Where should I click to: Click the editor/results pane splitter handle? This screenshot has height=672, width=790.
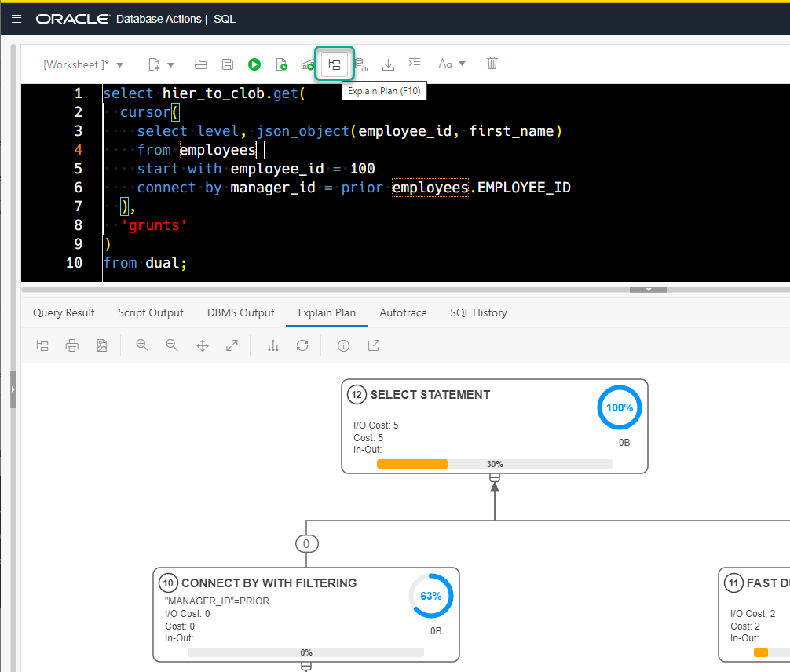[649, 290]
